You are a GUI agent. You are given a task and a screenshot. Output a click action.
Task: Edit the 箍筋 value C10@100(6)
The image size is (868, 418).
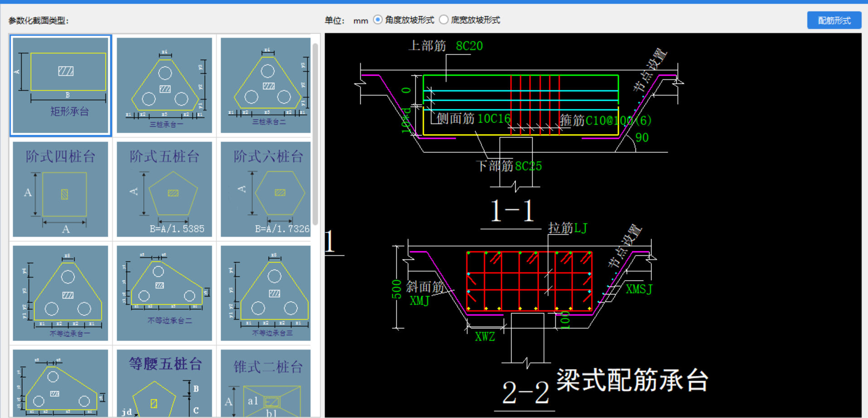coord(618,120)
